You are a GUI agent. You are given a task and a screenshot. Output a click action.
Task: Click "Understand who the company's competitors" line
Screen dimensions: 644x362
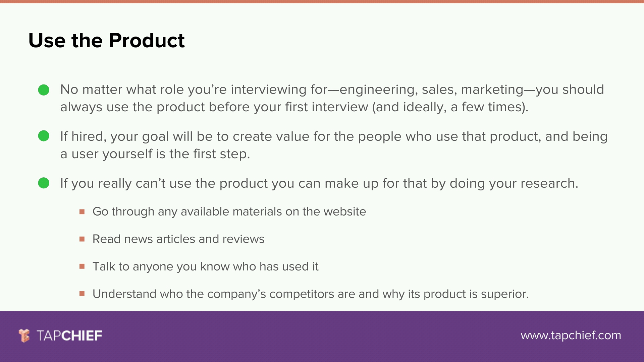click(310, 294)
